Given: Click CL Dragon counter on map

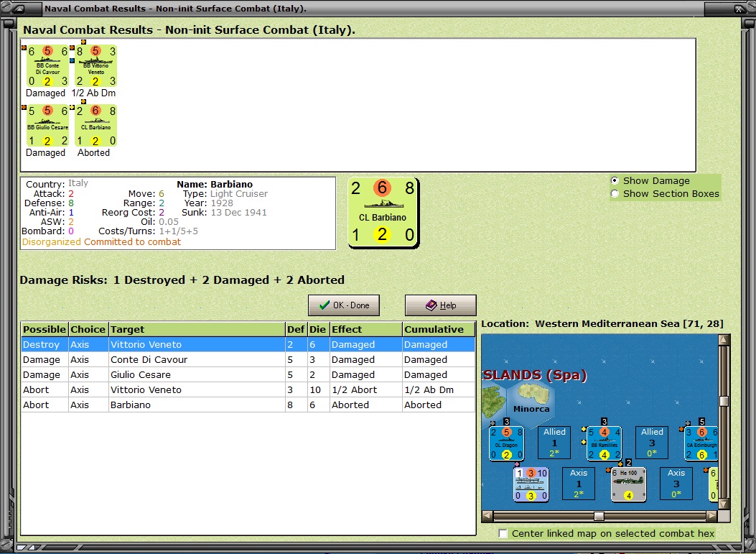Looking at the screenshot, I should point(506,443).
